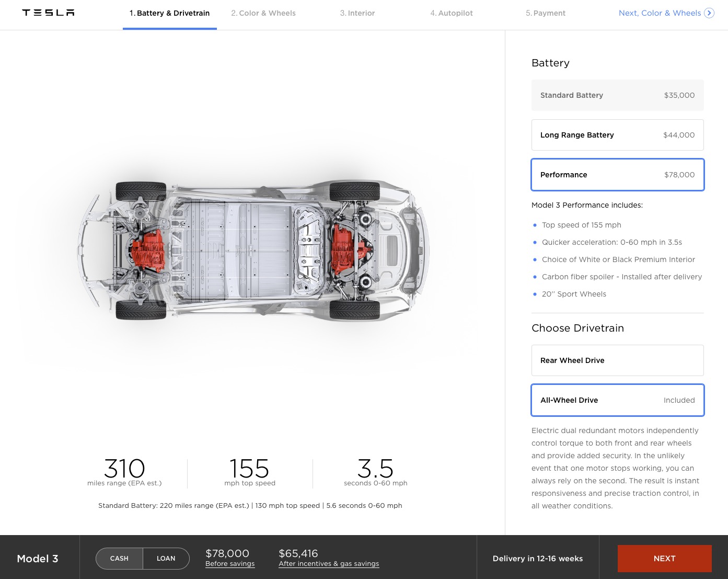Choose Rear Wheel Drive drivetrain
This screenshot has height=579, width=728.
618,360
